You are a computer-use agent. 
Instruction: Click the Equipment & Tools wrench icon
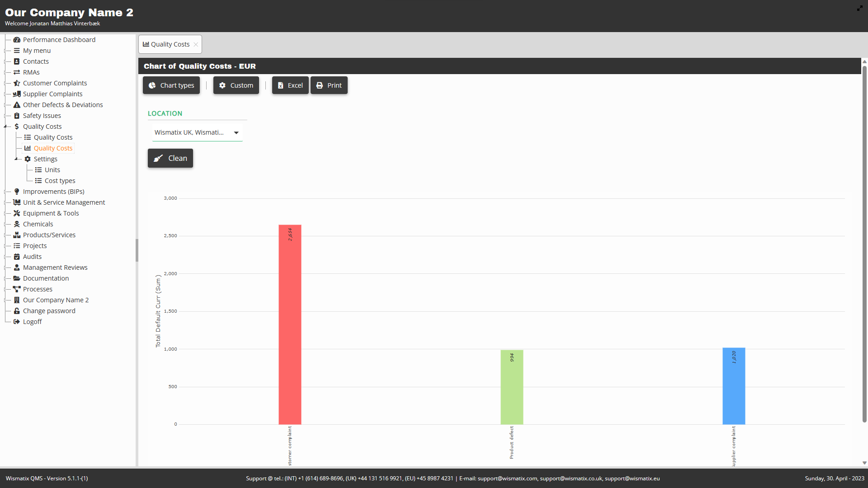point(17,213)
